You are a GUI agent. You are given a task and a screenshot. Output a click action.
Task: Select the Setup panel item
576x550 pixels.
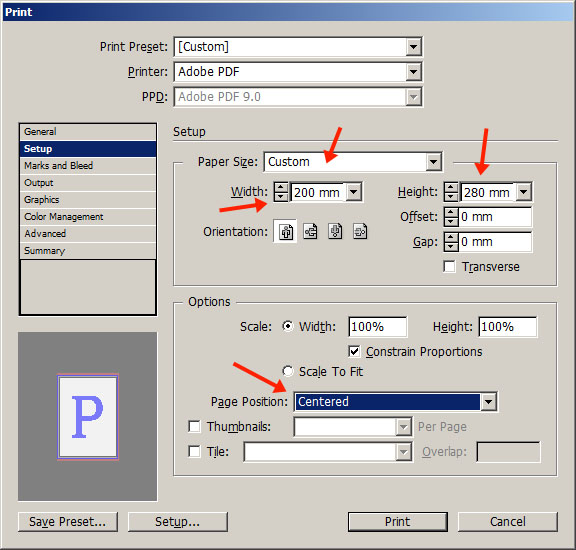coord(88,149)
